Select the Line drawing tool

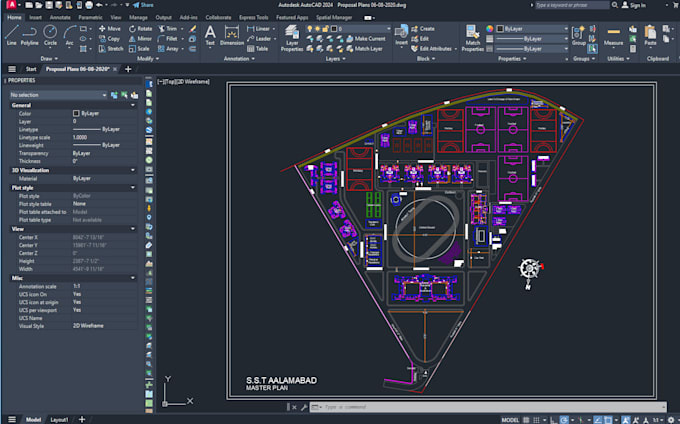11,35
